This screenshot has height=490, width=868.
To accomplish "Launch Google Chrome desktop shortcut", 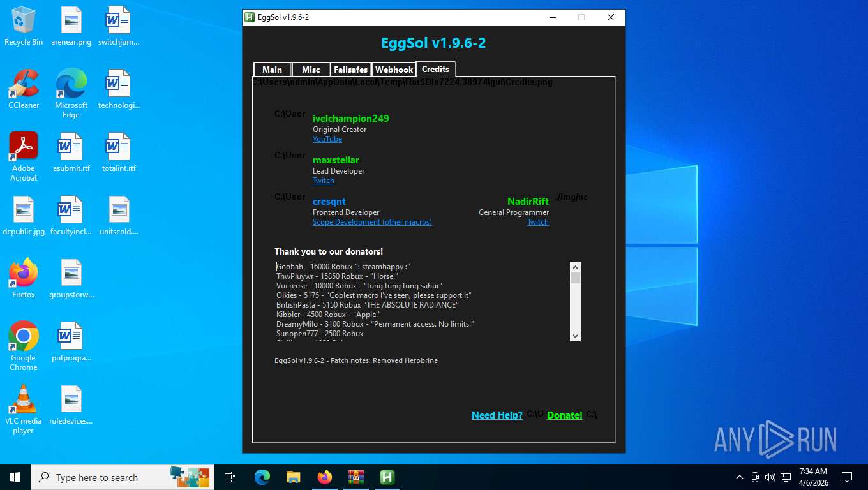I will click(24, 346).
